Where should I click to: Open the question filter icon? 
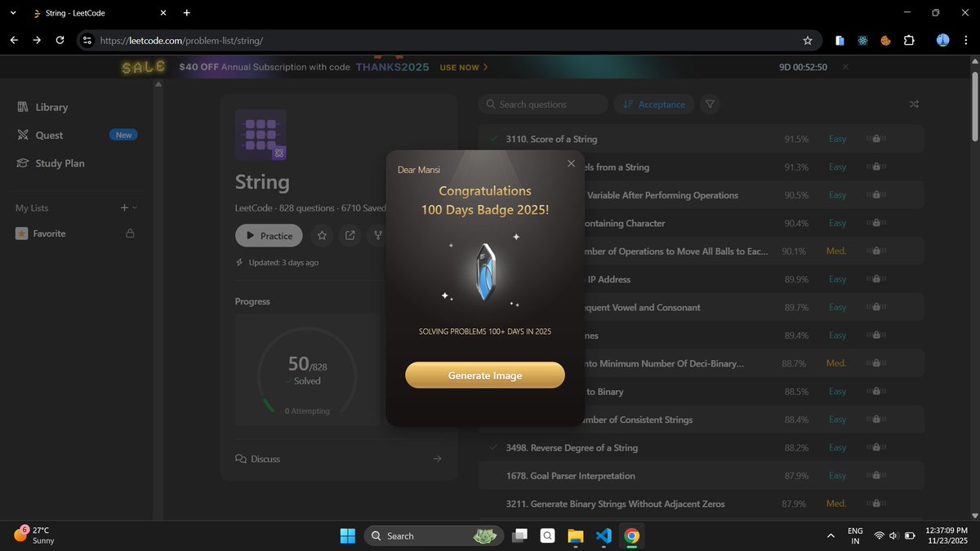click(710, 104)
